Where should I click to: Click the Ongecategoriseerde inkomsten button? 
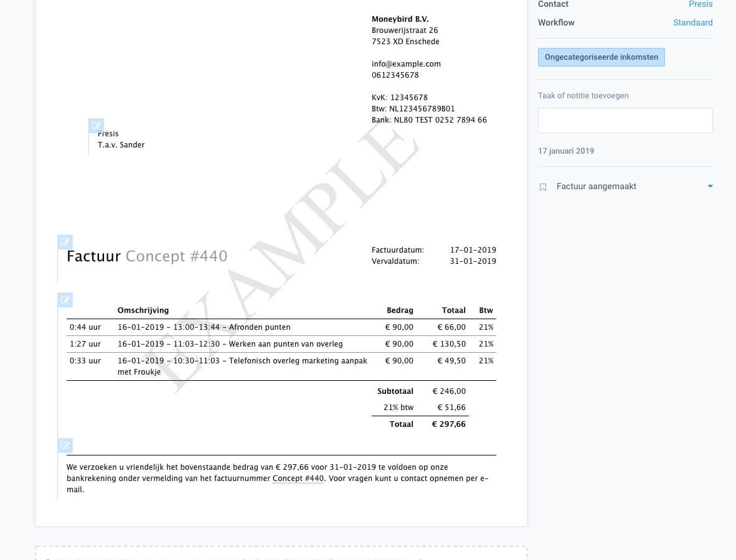click(602, 57)
